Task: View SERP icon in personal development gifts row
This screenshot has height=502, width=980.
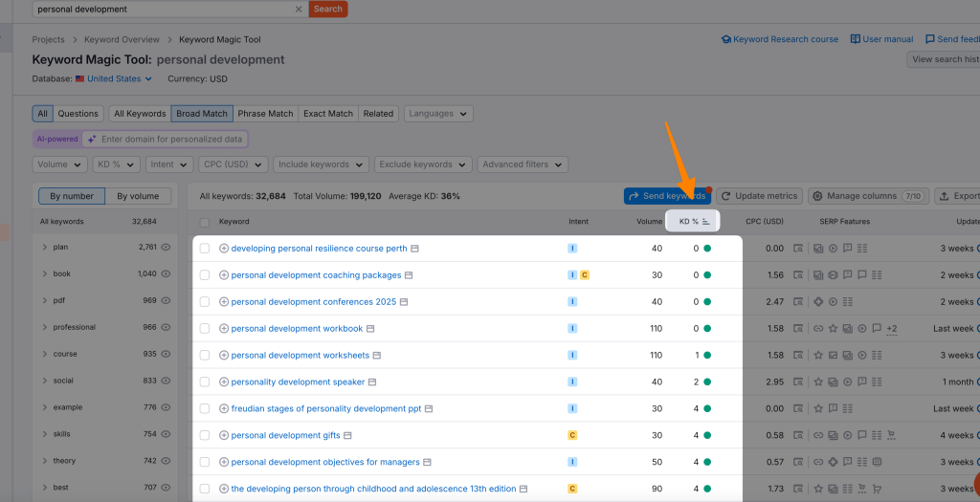Action: point(798,435)
